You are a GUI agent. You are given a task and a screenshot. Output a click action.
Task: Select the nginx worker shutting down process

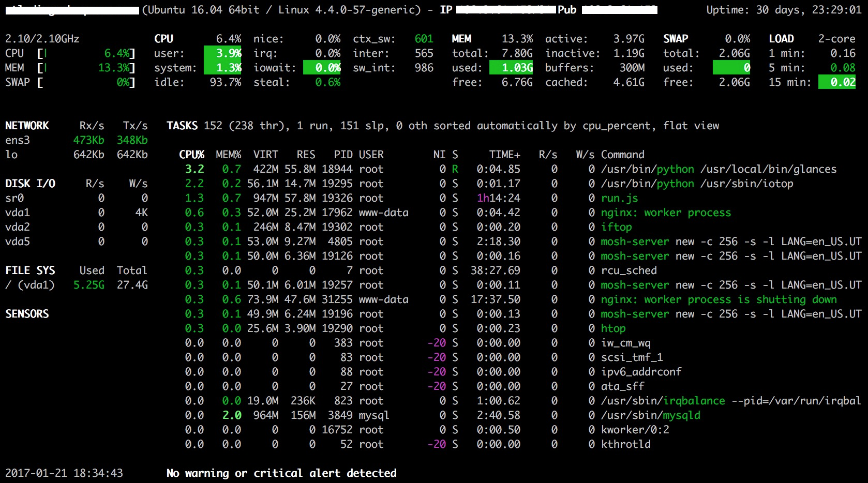coord(718,299)
